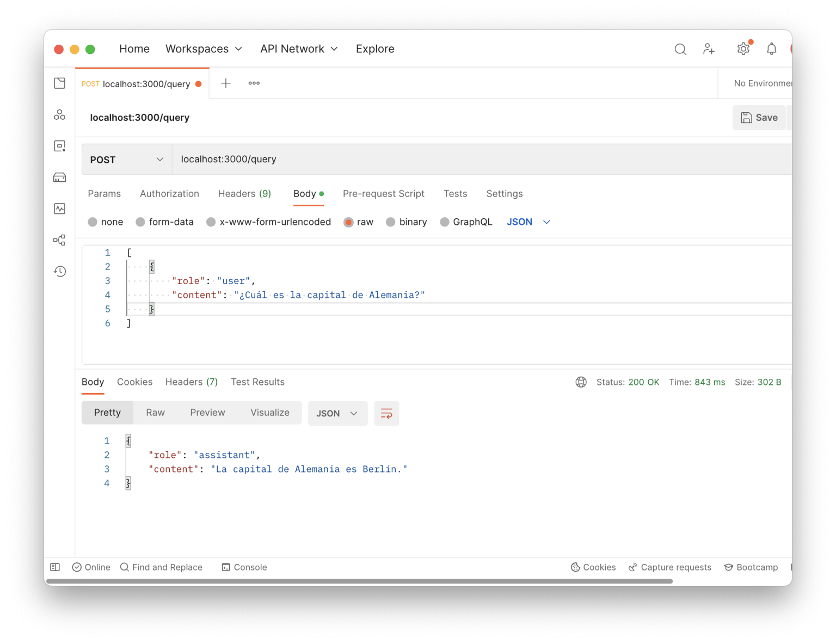The image size is (836, 644).
Task: Toggle line wrapping in the response viewer
Action: point(386,413)
